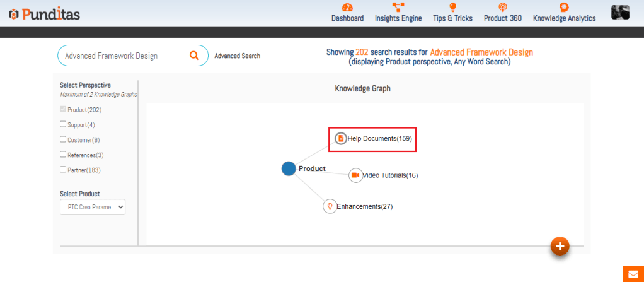Screen dimensions: 644x282
Task: Open the orange envelope message icon
Action: point(633,274)
